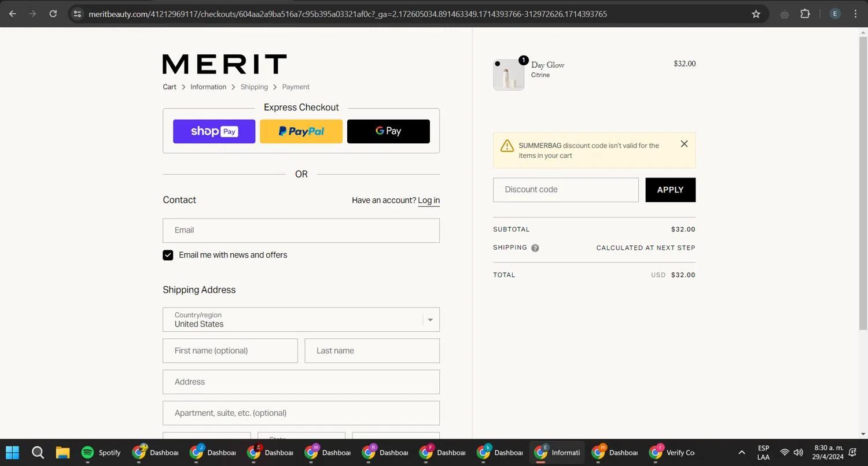Pay with Google Pay
Screen dimensions: 868x466
[388, 131]
